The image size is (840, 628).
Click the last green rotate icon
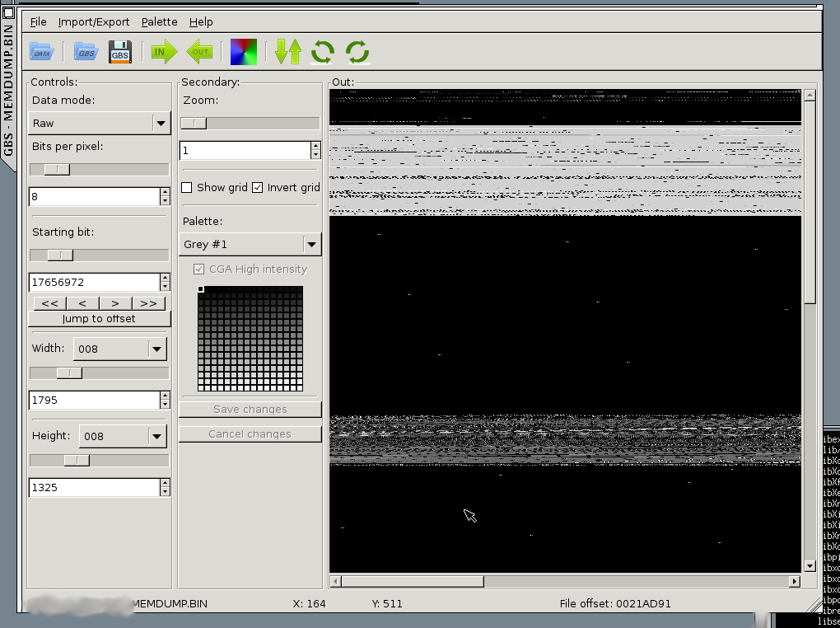coord(357,52)
